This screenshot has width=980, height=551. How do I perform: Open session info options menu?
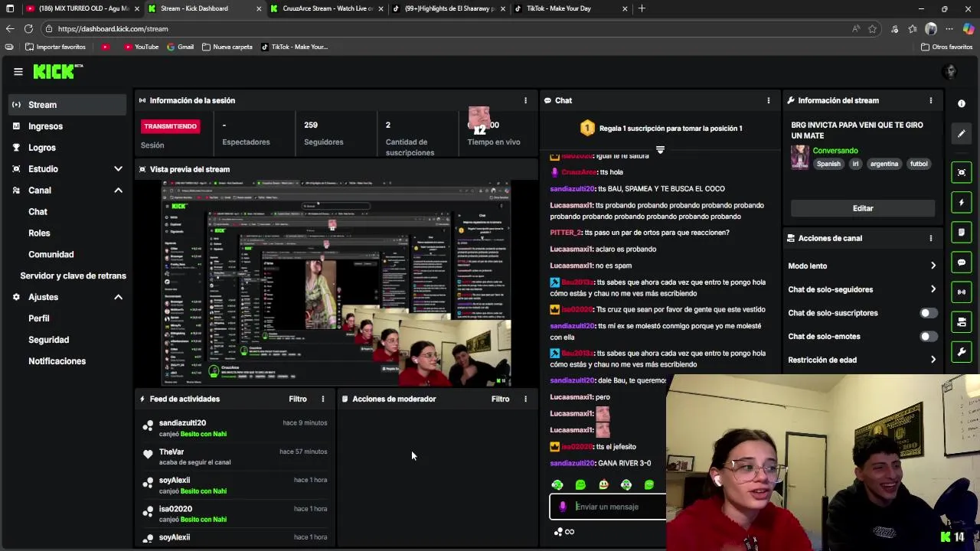point(525,100)
